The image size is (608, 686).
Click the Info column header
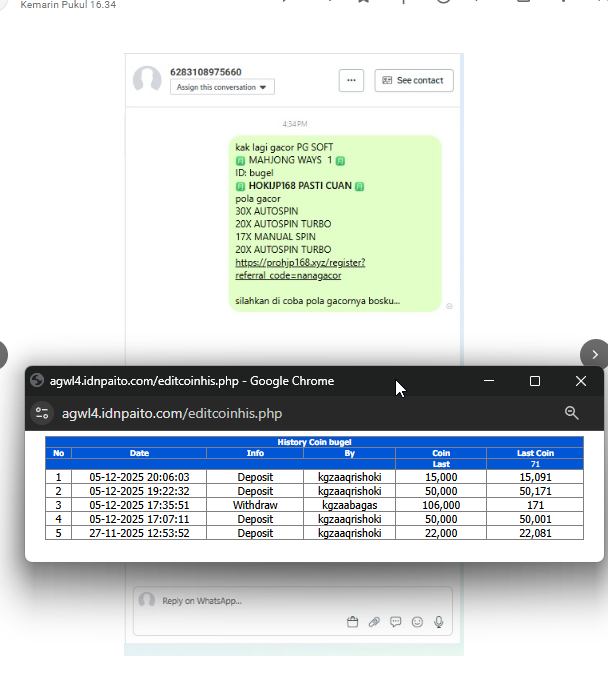(255, 453)
